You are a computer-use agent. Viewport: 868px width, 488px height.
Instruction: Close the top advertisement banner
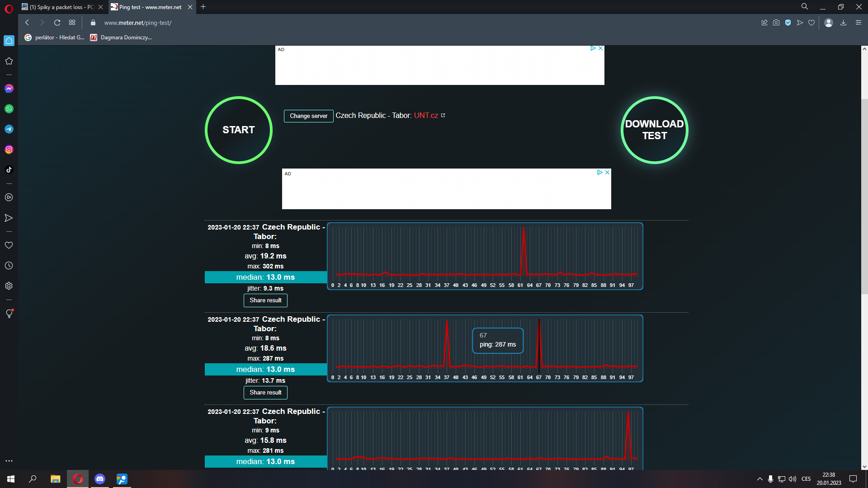coord(601,48)
